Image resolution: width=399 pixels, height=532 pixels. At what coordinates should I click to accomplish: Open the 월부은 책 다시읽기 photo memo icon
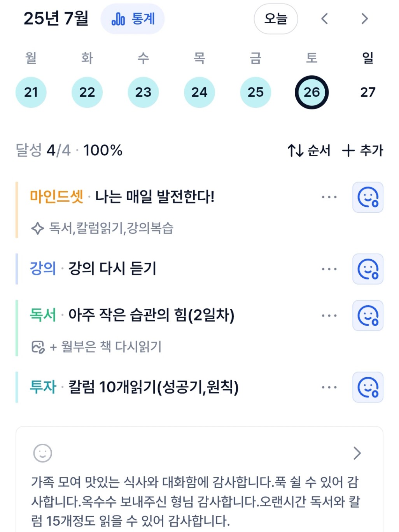(x=38, y=346)
